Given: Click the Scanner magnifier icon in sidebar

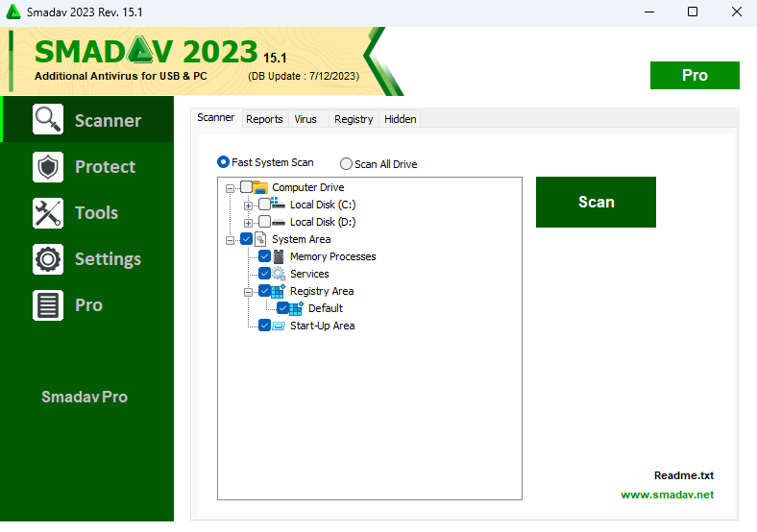Looking at the screenshot, I should pos(48,119).
